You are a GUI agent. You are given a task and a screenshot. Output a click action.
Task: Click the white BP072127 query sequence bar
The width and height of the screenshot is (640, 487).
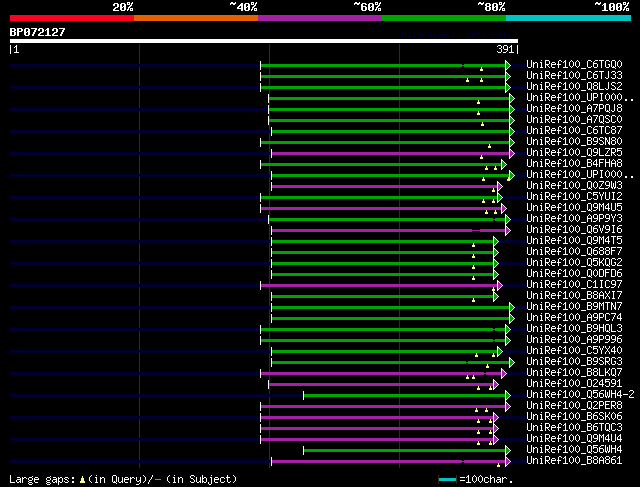(x=264, y=41)
